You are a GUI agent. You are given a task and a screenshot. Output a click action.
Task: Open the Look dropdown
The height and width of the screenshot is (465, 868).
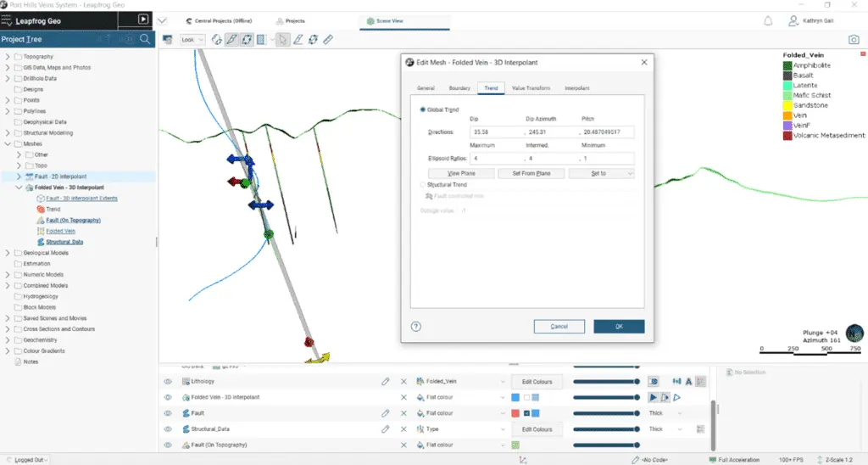click(x=192, y=39)
